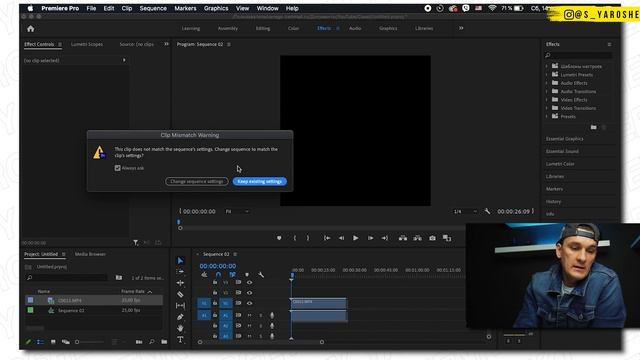This screenshot has width=640, height=360.
Task: Click Export Frame camera icon
Action: point(432,238)
